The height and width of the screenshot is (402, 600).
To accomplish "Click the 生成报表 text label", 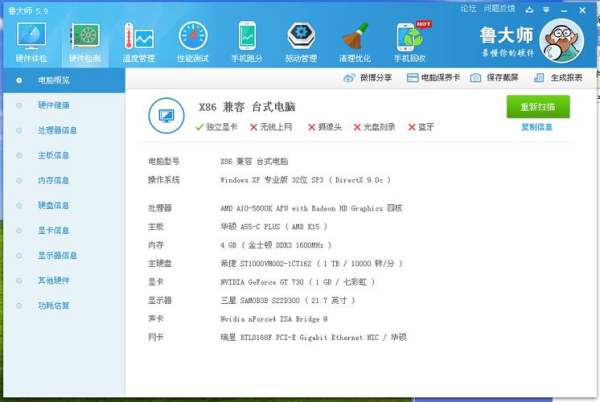I will 566,78.
